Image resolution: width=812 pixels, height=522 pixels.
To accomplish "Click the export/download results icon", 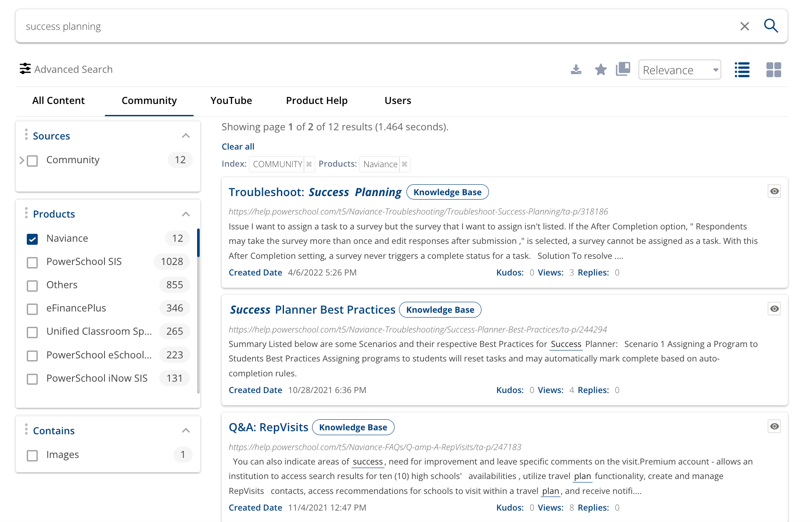I will 576,69.
